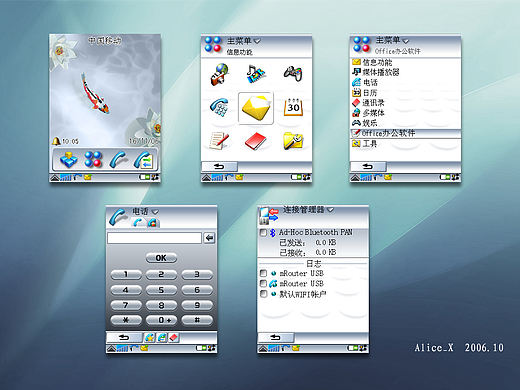This screenshot has width=520, height=390.
Task: Tap digit 5 on the dialer keypad
Action: (x=161, y=290)
